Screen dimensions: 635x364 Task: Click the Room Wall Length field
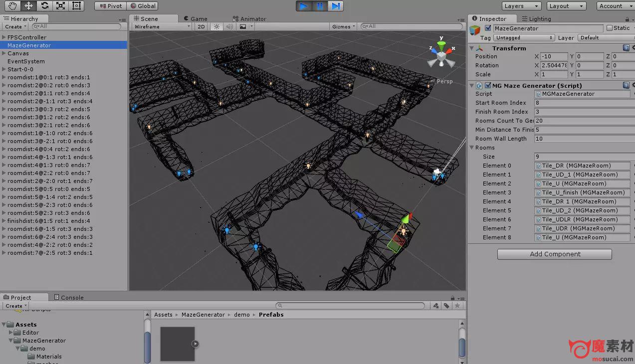[584, 139]
